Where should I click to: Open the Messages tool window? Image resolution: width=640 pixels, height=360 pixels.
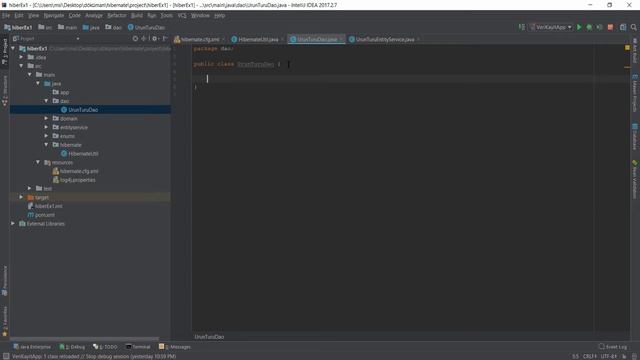click(x=175, y=347)
